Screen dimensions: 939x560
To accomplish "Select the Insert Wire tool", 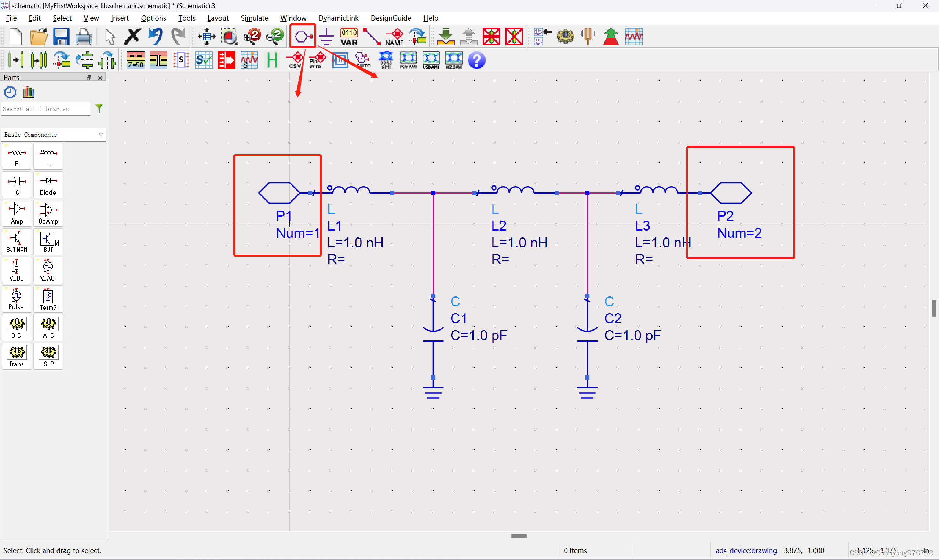I will 372,36.
